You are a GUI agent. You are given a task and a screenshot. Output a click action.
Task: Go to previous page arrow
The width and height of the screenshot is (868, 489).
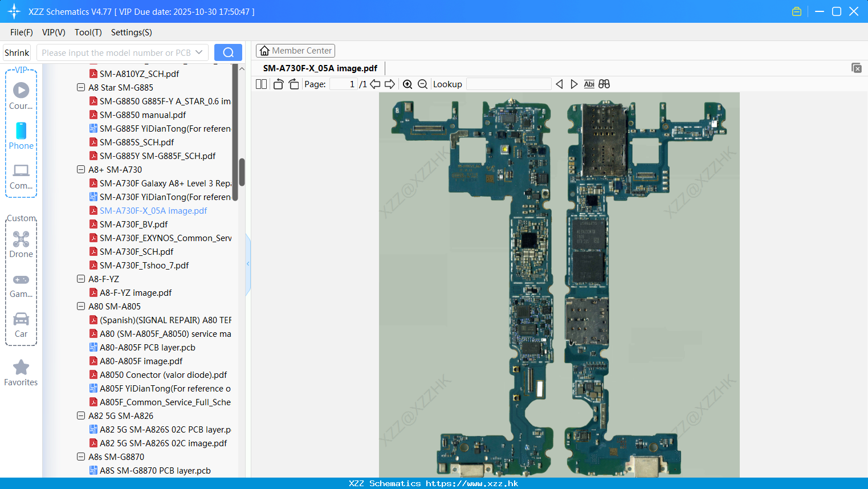pyautogui.click(x=375, y=84)
